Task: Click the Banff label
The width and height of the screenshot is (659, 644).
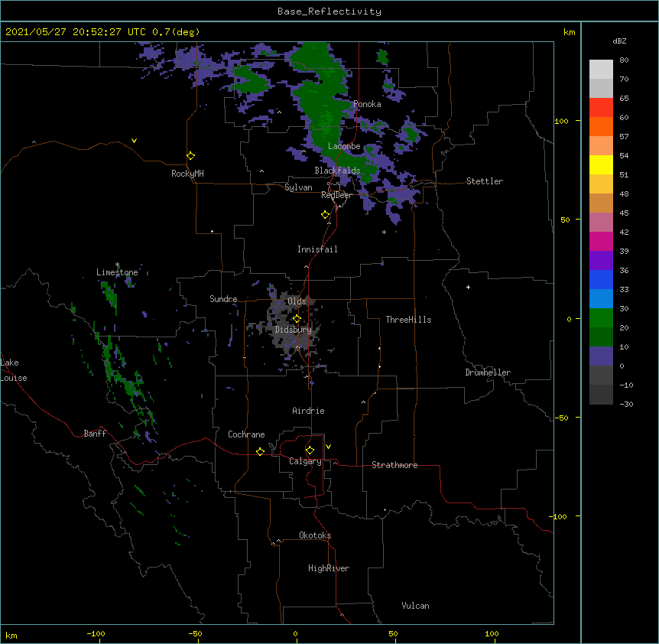Action: (x=95, y=434)
